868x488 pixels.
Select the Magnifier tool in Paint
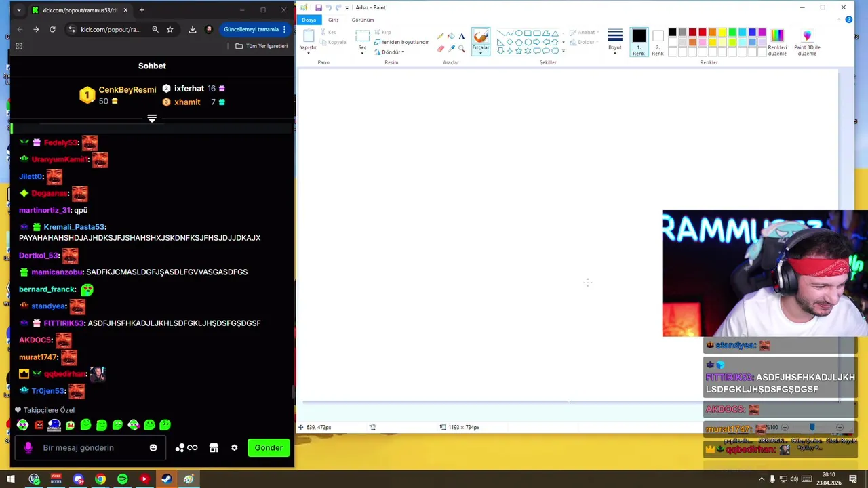point(462,48)
